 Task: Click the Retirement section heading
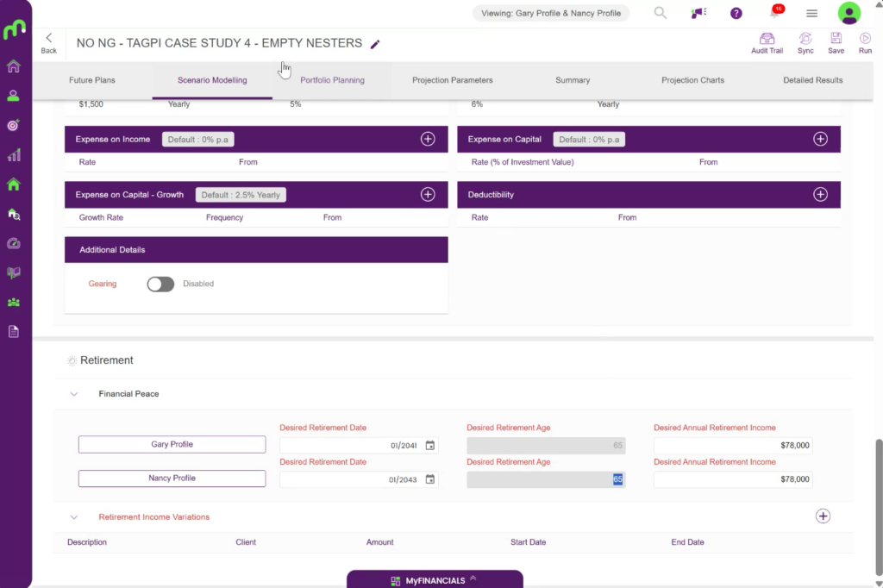click(106, 360)
